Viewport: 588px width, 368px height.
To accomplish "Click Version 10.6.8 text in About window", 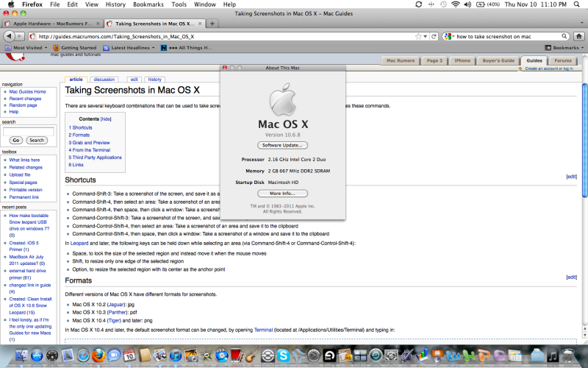I will point(282,135).
